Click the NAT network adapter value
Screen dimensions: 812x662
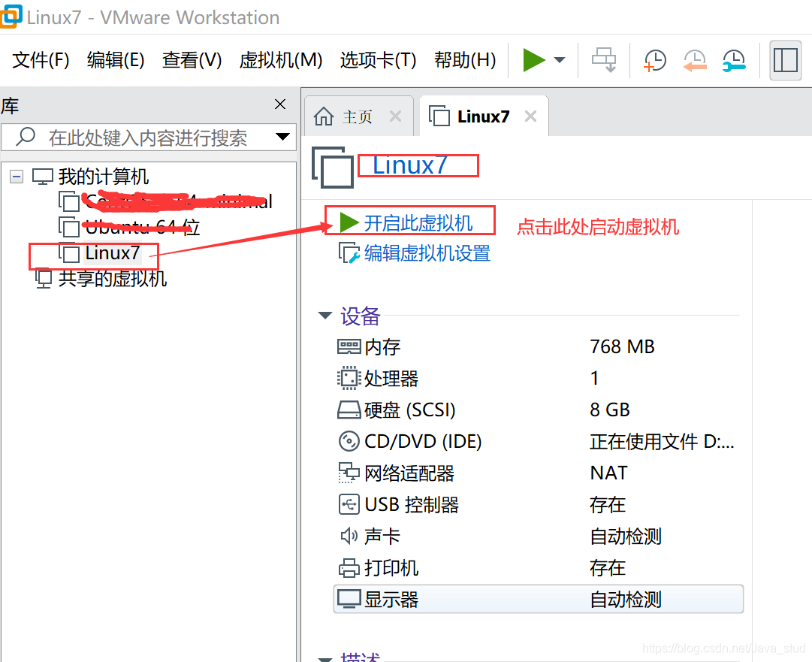click(608, 473)
